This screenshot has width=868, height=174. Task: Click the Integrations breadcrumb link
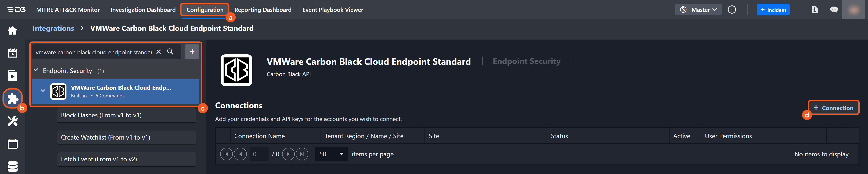coord(53,28)
